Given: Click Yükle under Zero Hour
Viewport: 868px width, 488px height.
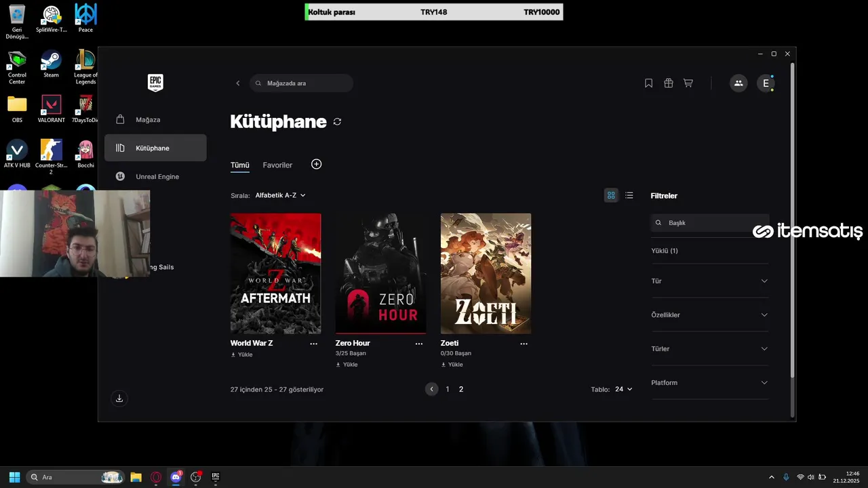Looking at the screenshot, I should [347, 365].
